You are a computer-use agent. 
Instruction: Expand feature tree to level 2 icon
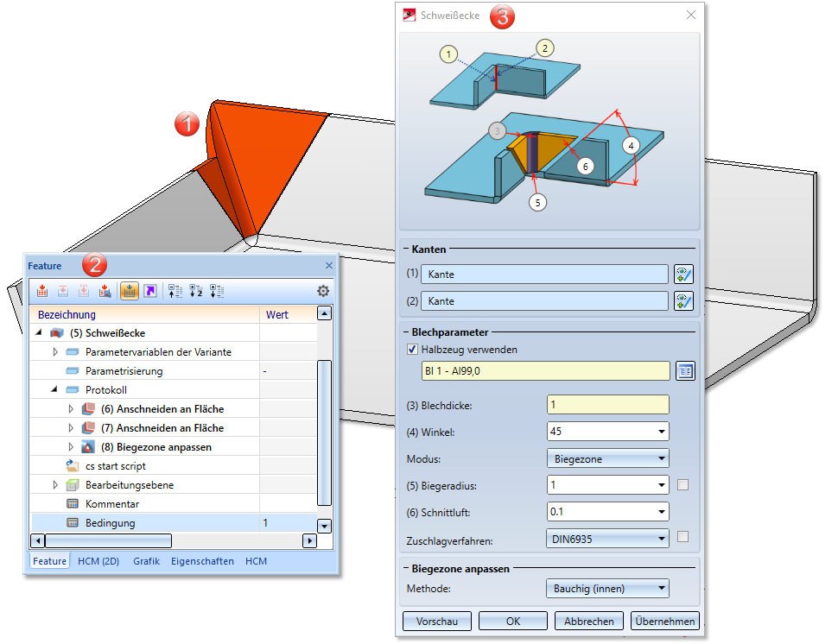196,291
